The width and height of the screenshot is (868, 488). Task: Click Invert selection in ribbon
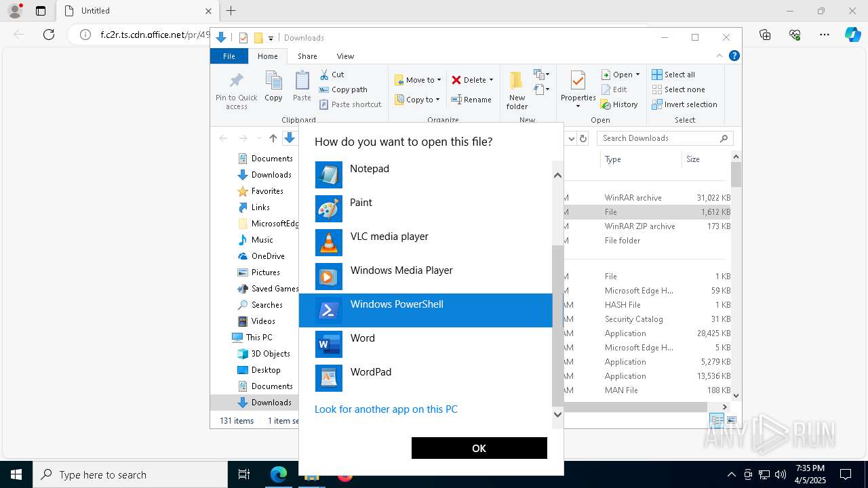(684, 104)
